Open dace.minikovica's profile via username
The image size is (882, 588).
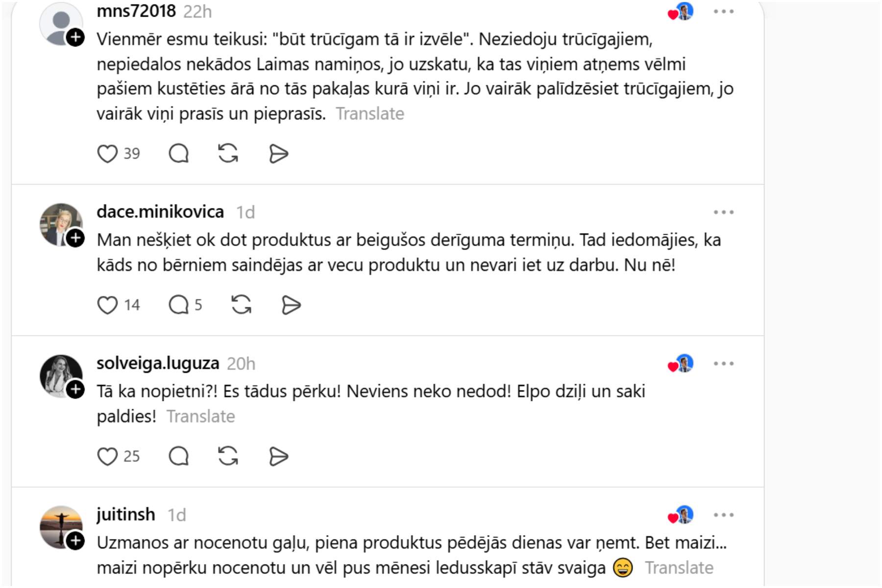point(160,212)
